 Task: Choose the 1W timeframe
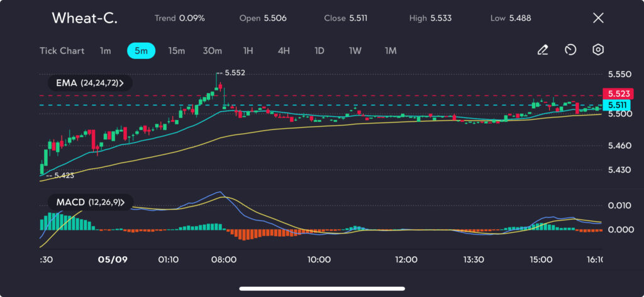[355, 51]
